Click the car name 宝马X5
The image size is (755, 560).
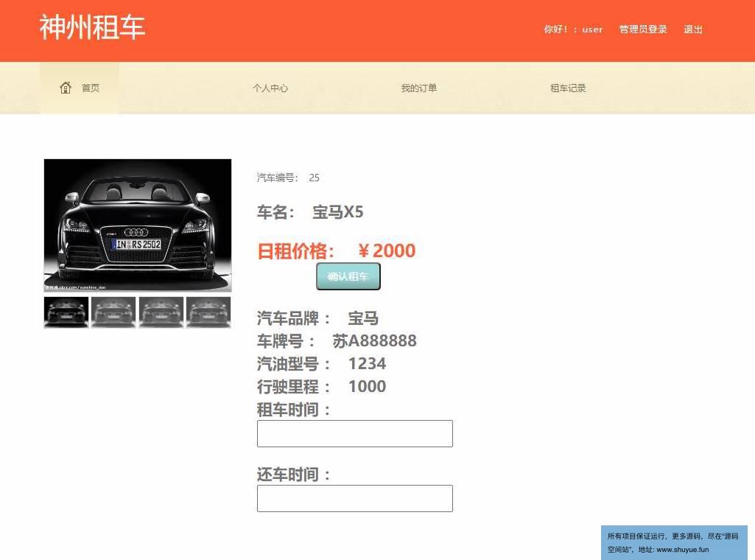click(338, 212)
